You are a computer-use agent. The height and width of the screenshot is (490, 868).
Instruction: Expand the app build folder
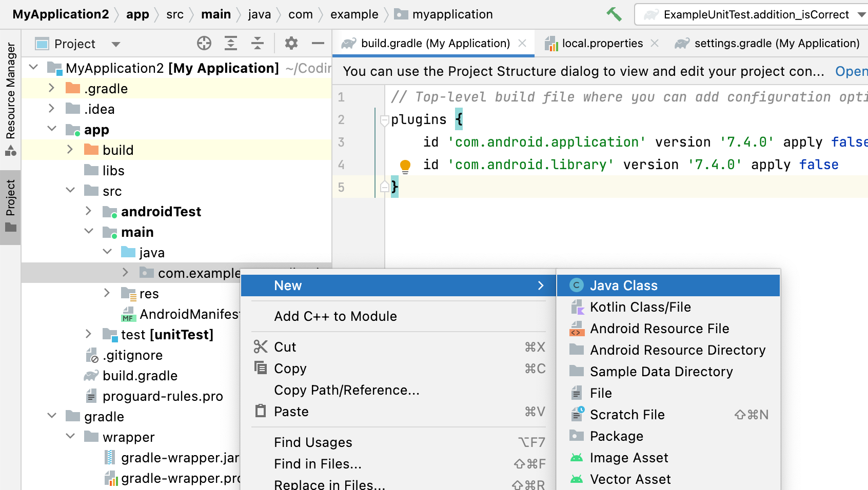point(70,149)
